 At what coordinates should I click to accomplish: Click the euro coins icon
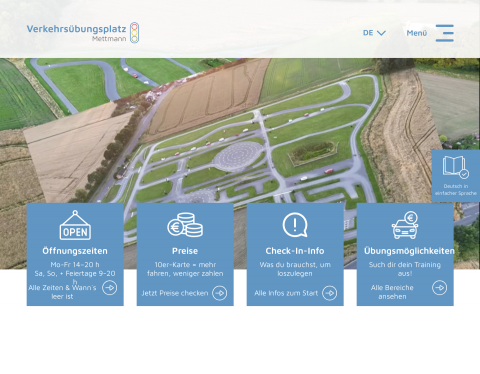tap(185, 225)
